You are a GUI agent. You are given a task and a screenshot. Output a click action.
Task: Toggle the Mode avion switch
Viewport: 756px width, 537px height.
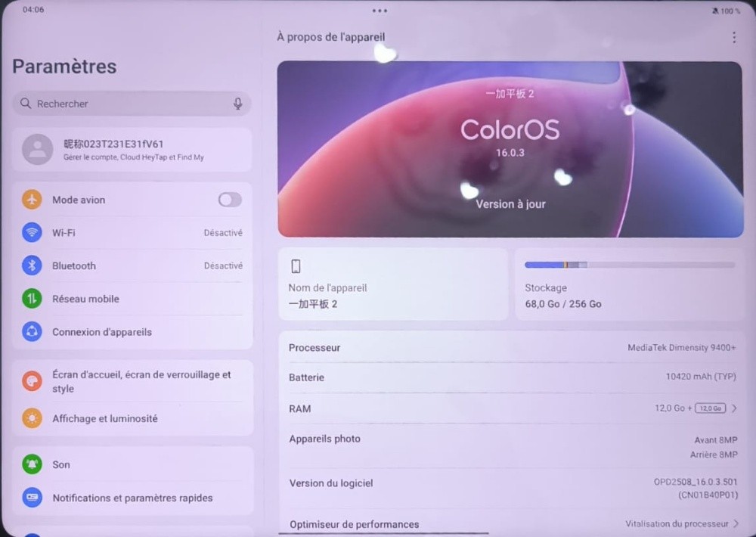click(230, 200)
